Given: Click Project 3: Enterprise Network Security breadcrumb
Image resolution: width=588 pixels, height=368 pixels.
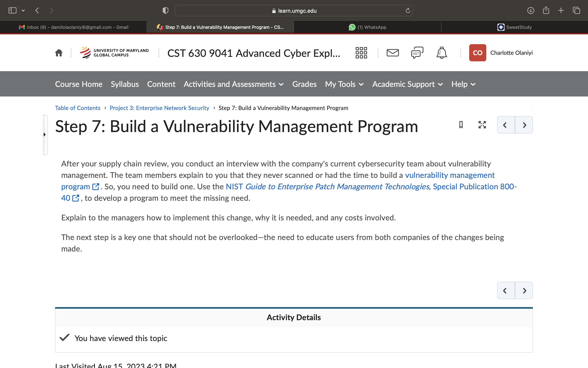Looking at the screenshot, I should [159, 108].
